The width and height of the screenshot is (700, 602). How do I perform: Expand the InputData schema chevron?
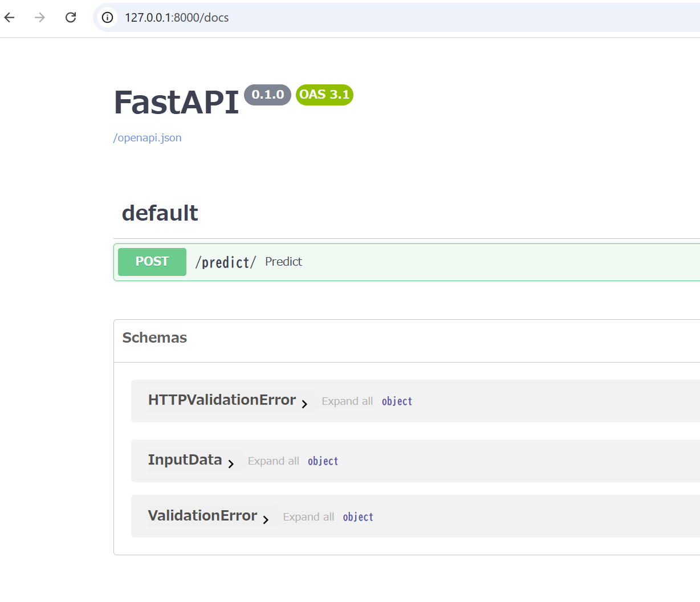coord(232,464)
